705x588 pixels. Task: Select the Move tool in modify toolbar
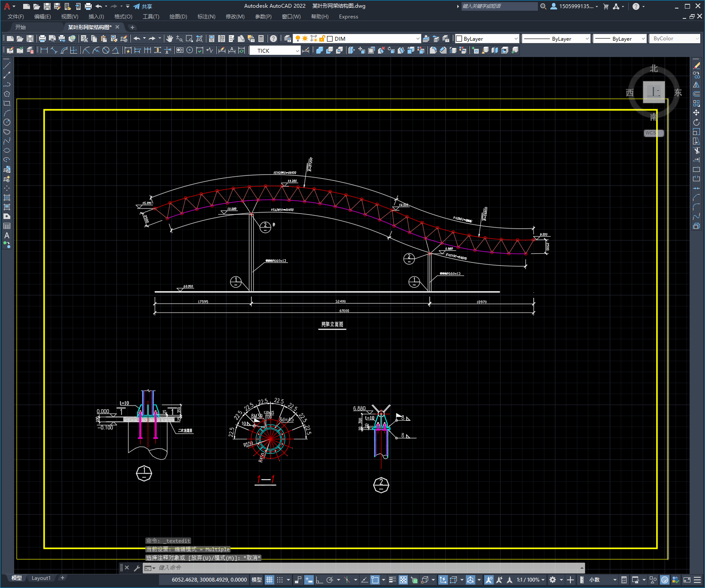696,113
